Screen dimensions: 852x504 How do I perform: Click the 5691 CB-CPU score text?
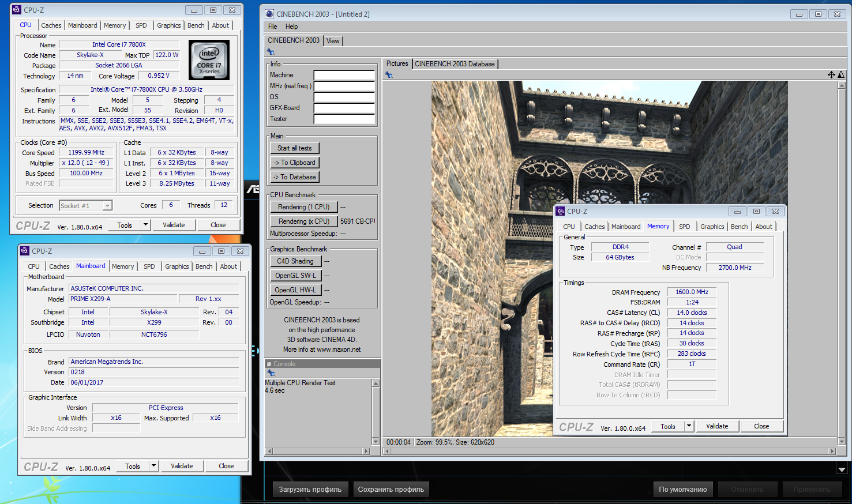[358, 221]
